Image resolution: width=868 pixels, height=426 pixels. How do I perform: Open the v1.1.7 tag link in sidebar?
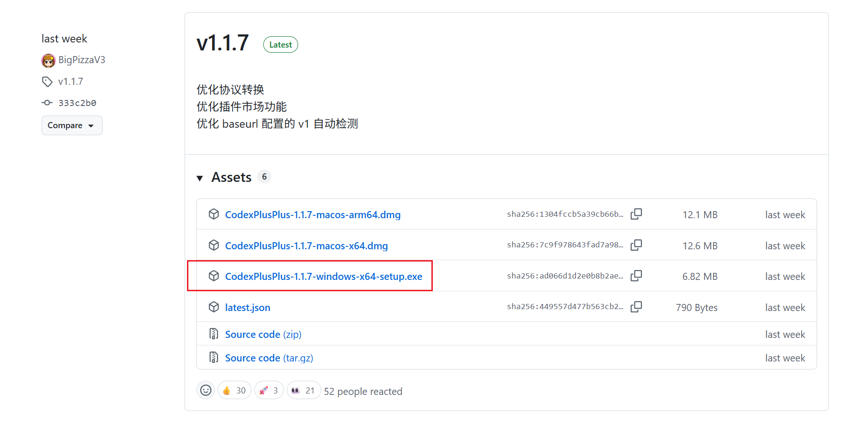(x=71, y=82)
